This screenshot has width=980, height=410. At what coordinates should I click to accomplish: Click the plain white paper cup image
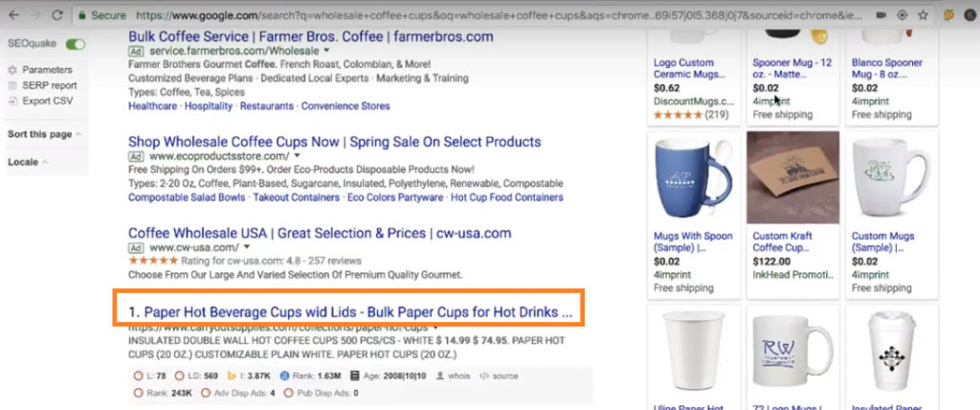tap(693, 352)
